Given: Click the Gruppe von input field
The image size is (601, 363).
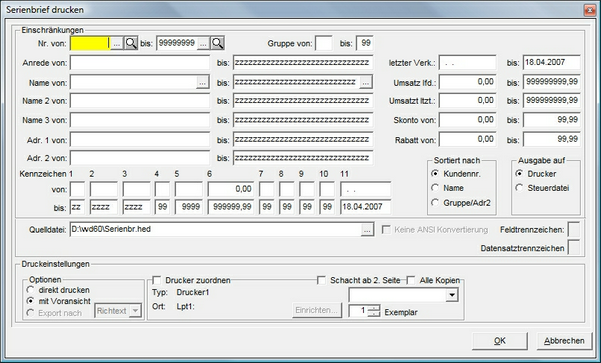Looking at the screenshot, I should click(324, 43).
